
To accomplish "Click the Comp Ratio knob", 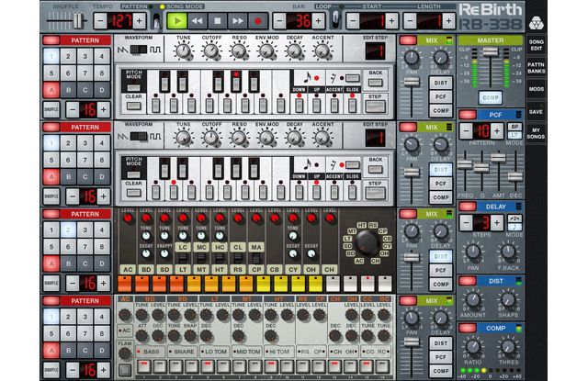I will (473, 347).
